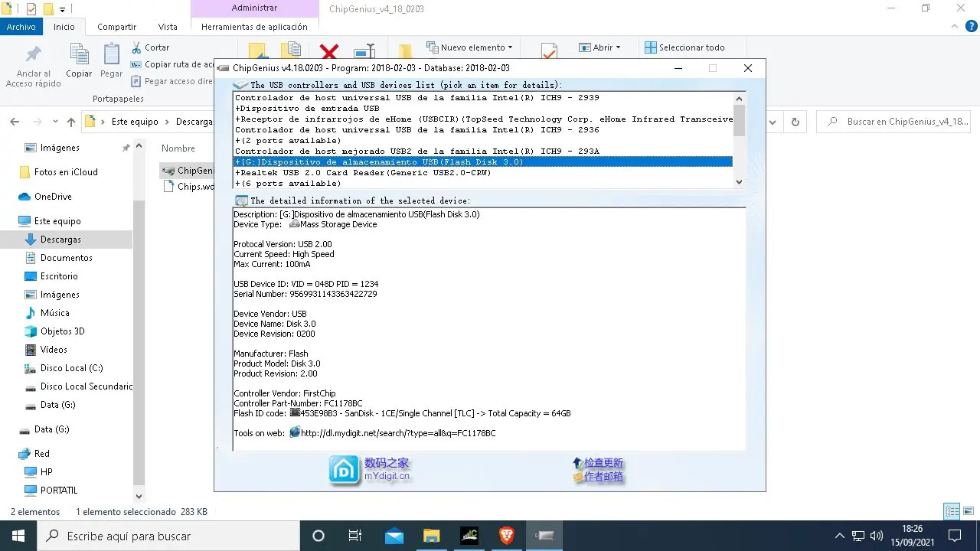The height and width of the screenshot is (551, 980).
Task: Click Pegar acceso directo button
Action: point(172,81)
